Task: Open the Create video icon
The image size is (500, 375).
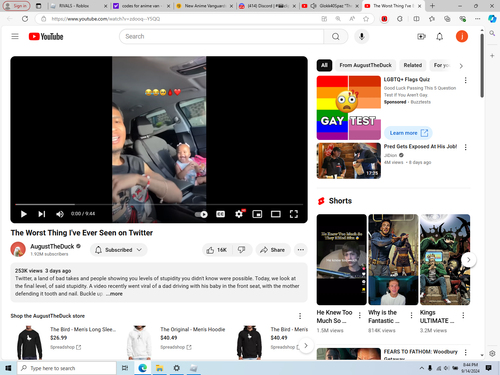Action: [x=421, y=36]
